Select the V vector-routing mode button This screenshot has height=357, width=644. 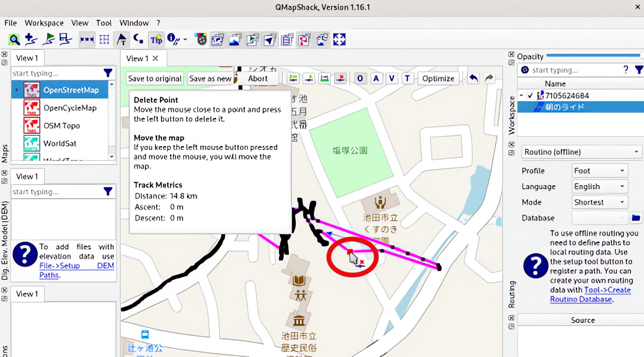click(392, 78)
